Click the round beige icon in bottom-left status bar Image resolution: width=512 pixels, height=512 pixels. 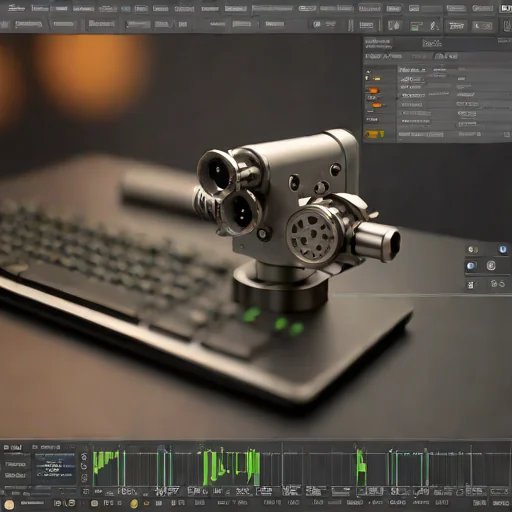click(9, 505)
